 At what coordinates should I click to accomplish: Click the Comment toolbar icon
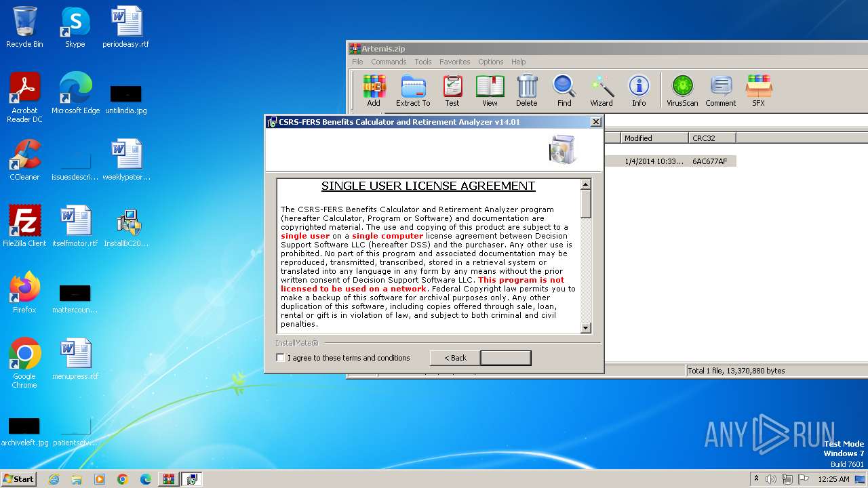point(720,91)
